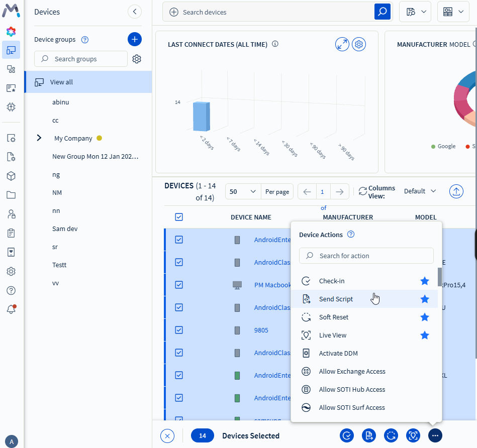Open Last Connect Dates chart settings
Screen dimensions: 477x448
[359, 44]
